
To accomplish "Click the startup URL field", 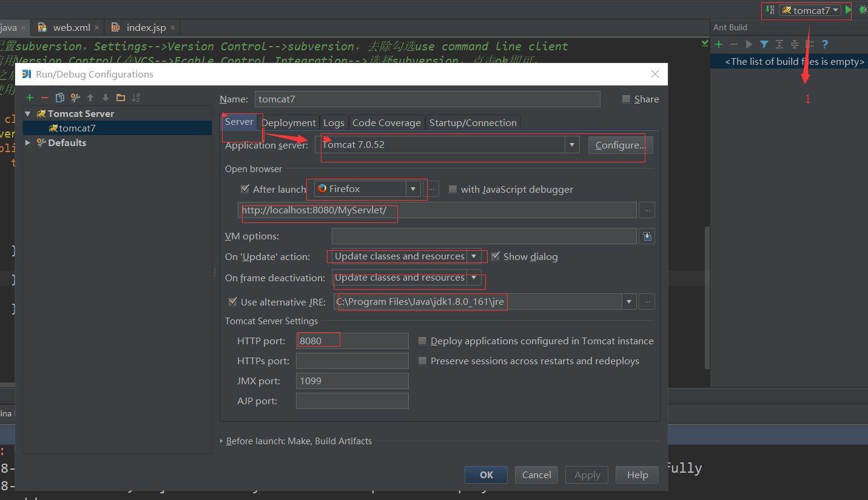I will 437,210.
